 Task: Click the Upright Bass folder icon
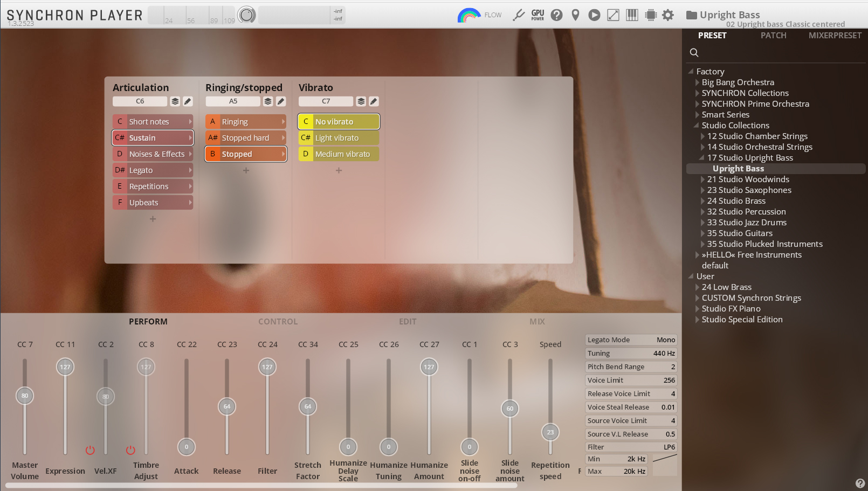tap(691, 15)
